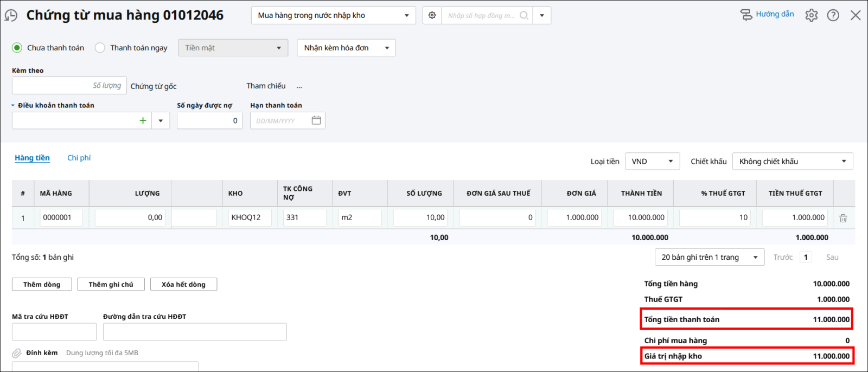Click the history clock icon beside the title

tap(11, 16)
